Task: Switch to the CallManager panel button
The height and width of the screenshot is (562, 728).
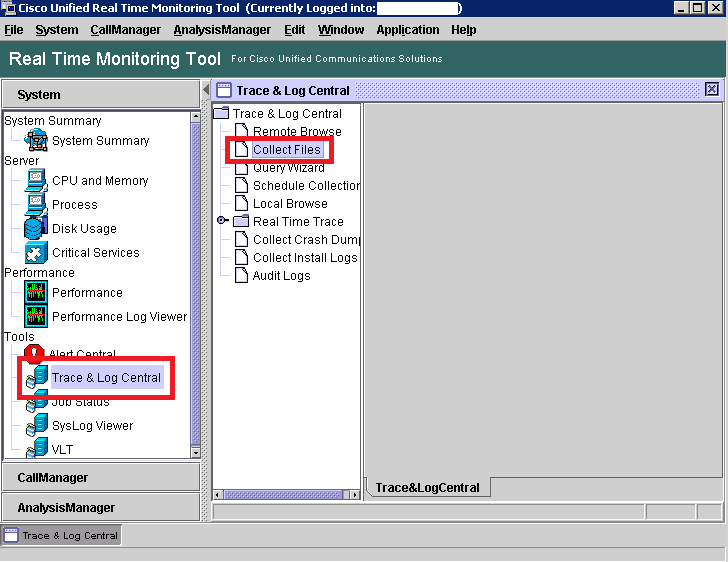Action: point(101,477)
